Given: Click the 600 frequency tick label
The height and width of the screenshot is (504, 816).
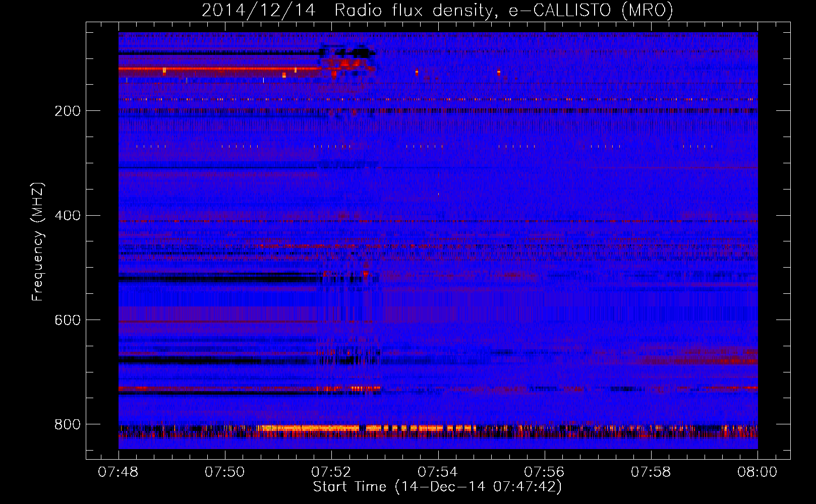Looking at the screenshot, I should pyautogui.click(x=68, y=320).
